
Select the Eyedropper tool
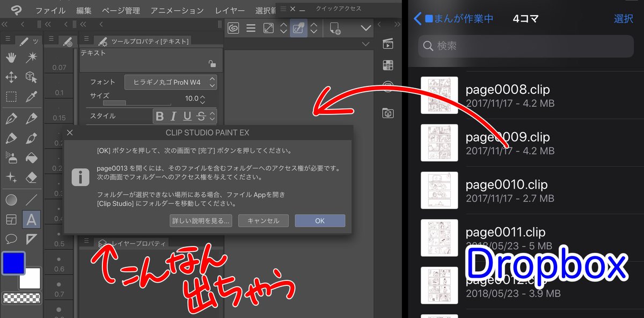pyautogui.click(x=32, y=97)
